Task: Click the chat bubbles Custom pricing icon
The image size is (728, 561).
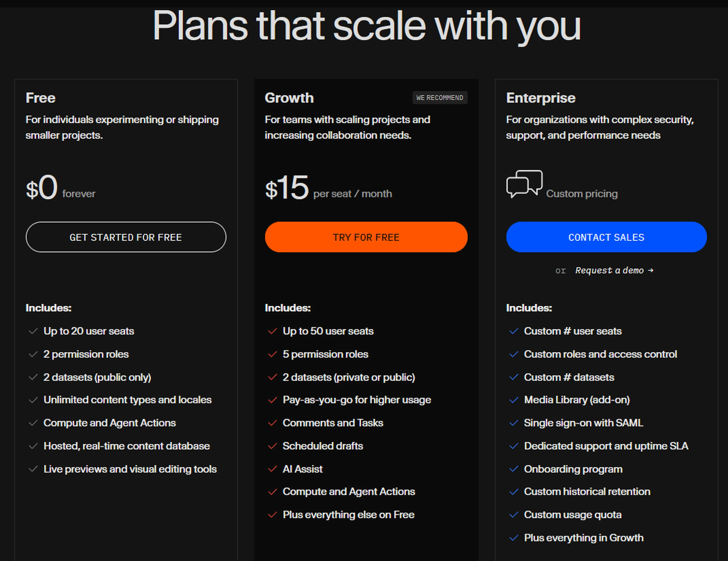Action: click(x=524, y=184)
